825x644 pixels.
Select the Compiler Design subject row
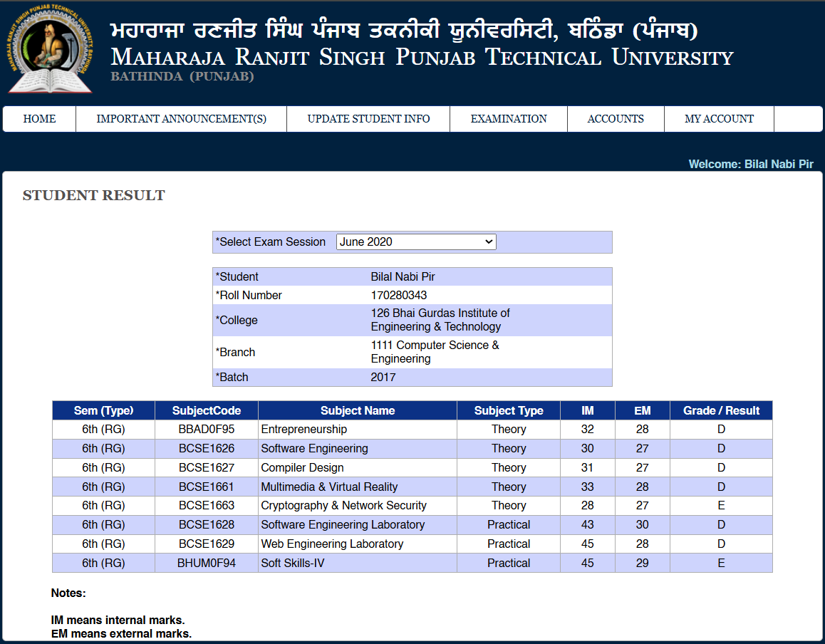[302, 468]
